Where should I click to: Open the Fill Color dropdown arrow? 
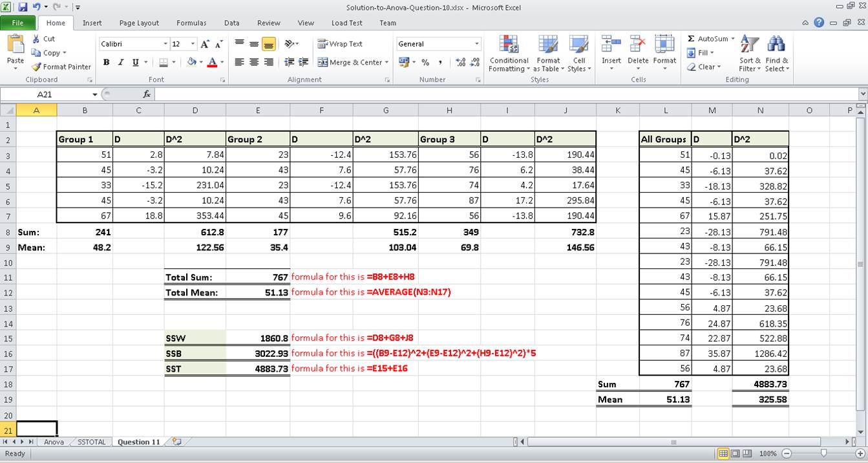point(201,63)
